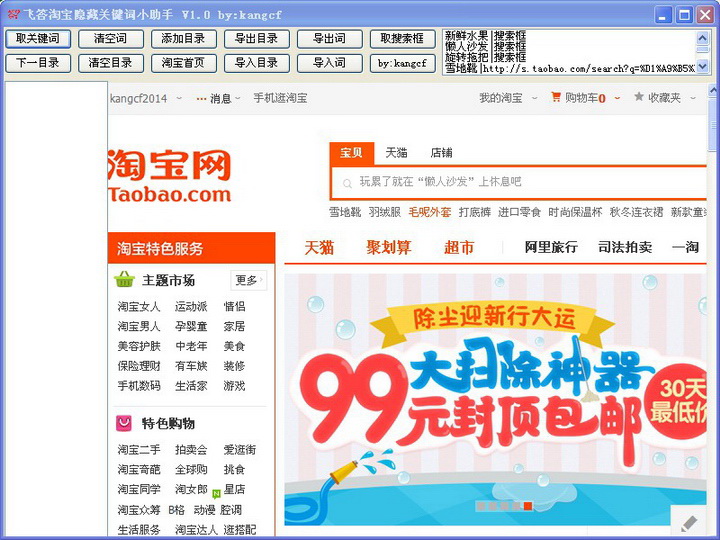Click the 全球购 link

tap(191, 469)
